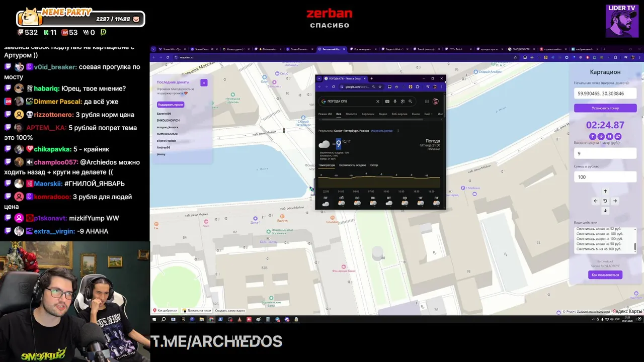Select the Режим ИИ search tab
The width and height of the screenshot is (644, 362).
click(325, 114)
